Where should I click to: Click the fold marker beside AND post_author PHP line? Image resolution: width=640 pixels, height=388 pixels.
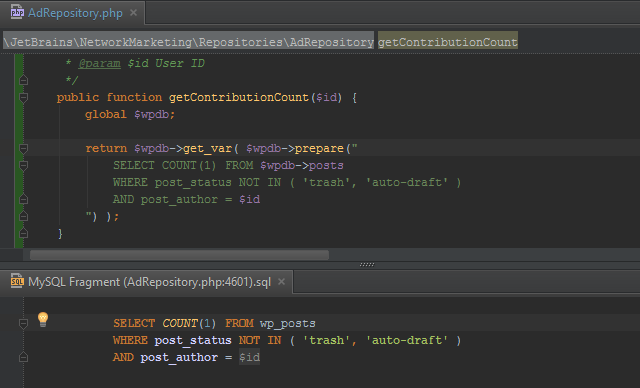point(24,199)
